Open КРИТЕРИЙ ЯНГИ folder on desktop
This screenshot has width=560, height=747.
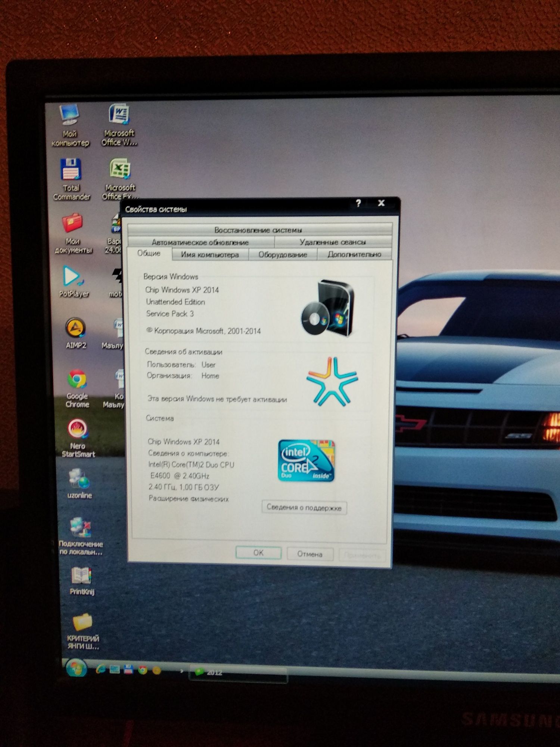83,631
